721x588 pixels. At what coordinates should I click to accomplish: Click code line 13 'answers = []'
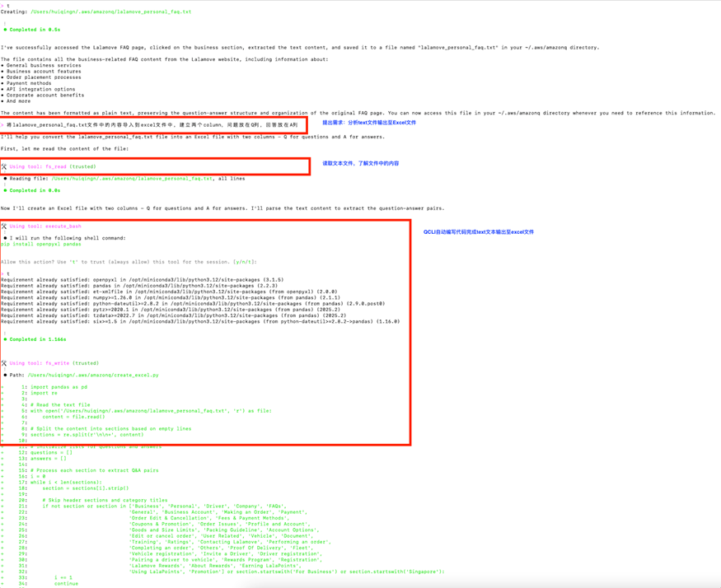coord(49,459)
